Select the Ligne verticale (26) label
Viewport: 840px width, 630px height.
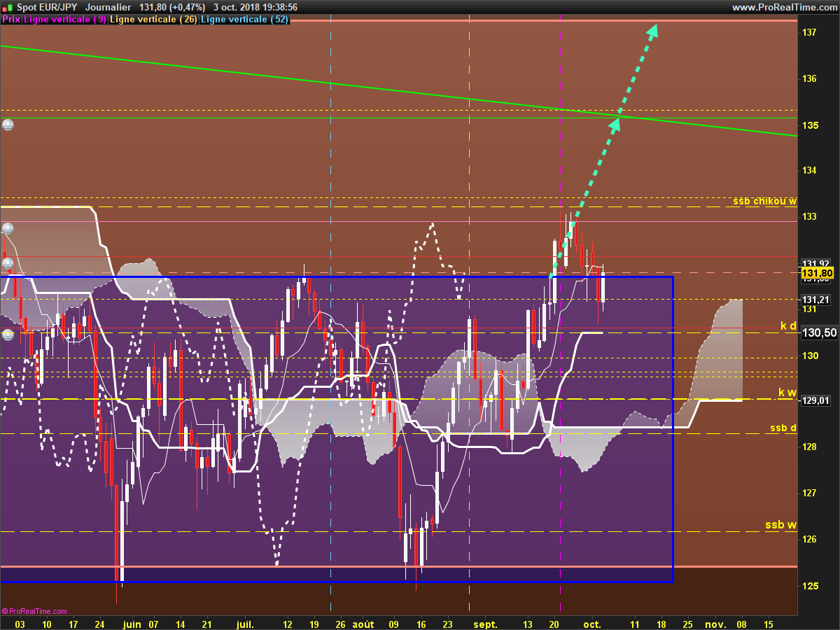(x=153, y=20)
